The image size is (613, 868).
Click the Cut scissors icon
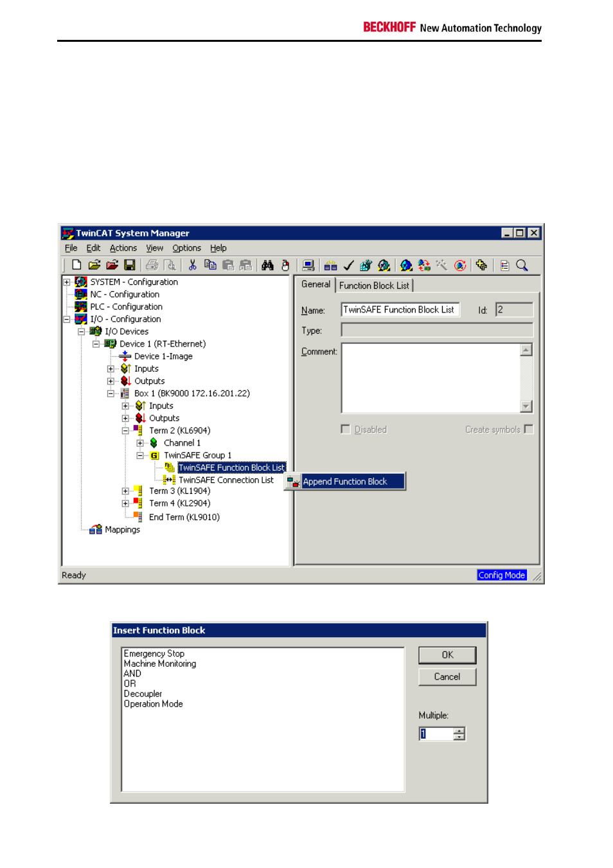(192, 265)
